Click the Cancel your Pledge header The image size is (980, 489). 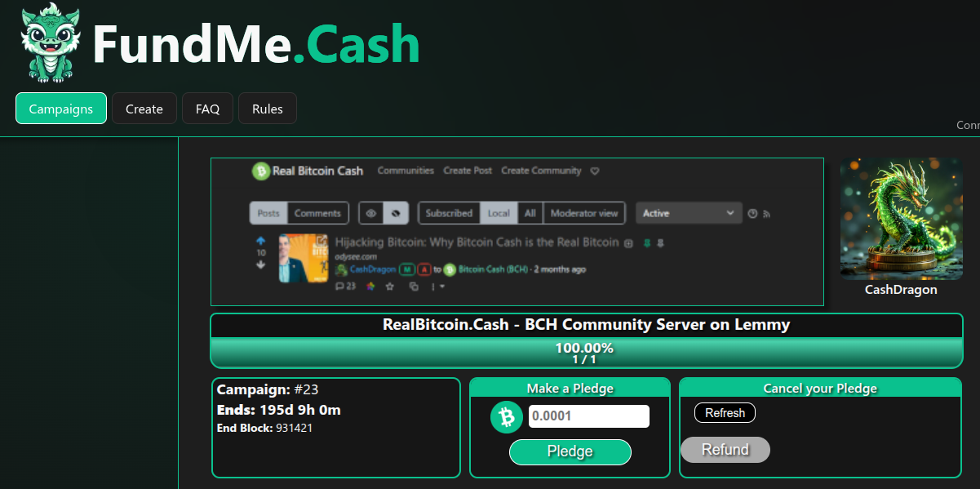[820, 389]
